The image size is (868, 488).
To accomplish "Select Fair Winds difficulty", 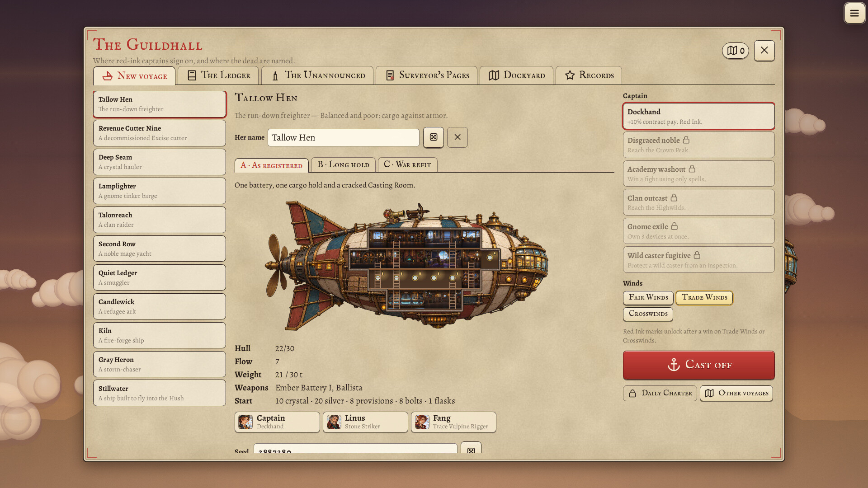I will click(648, 297).
